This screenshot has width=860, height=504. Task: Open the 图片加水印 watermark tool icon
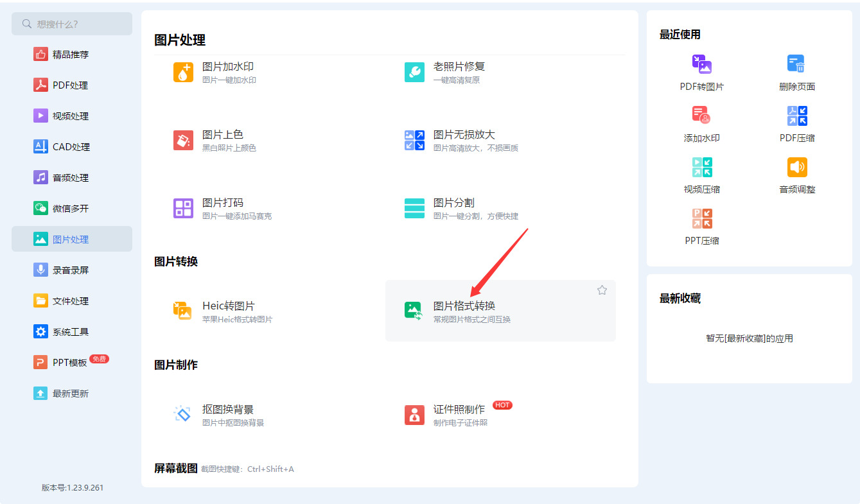[x=183, y=72]
